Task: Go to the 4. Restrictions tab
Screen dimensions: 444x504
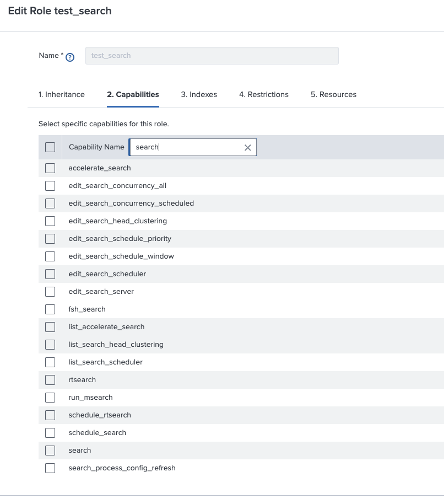Action: [x=264, y=94]
